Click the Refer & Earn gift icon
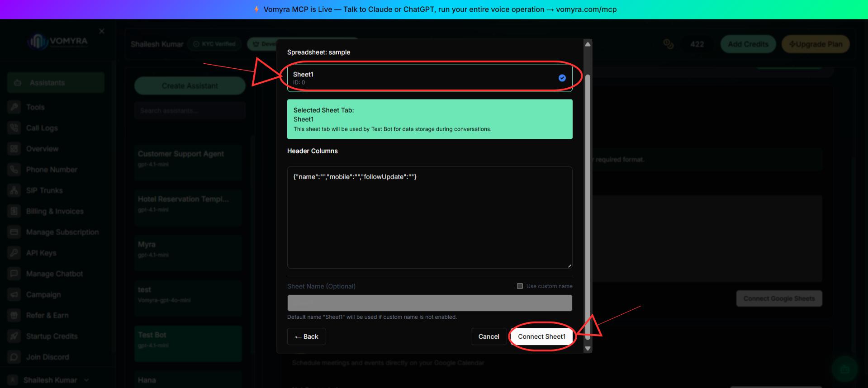Image resolution: width=868 pixels, height=388 pixels. pos(14,315)
